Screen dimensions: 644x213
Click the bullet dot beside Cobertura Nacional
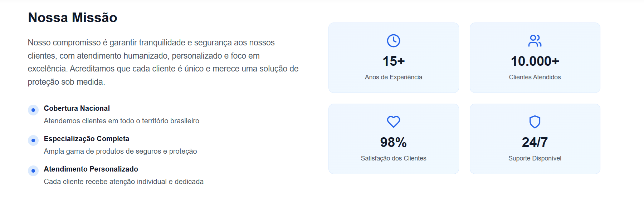33,110
